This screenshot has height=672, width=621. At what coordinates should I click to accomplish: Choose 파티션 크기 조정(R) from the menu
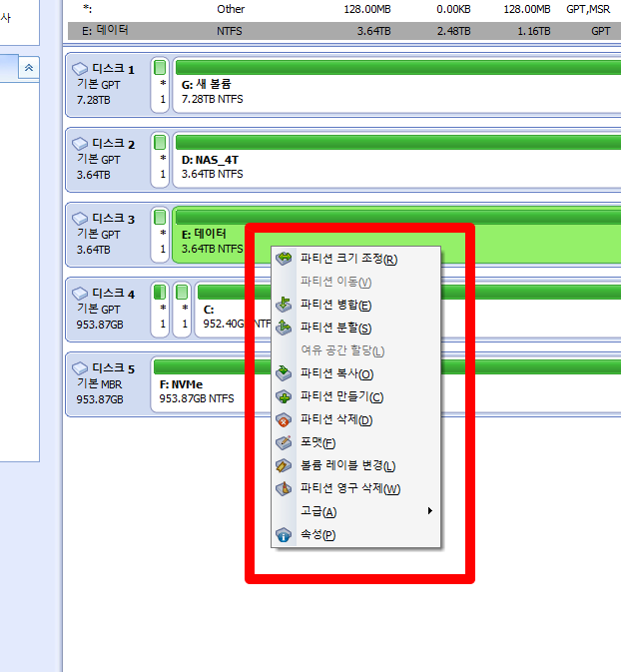(355, 259)
